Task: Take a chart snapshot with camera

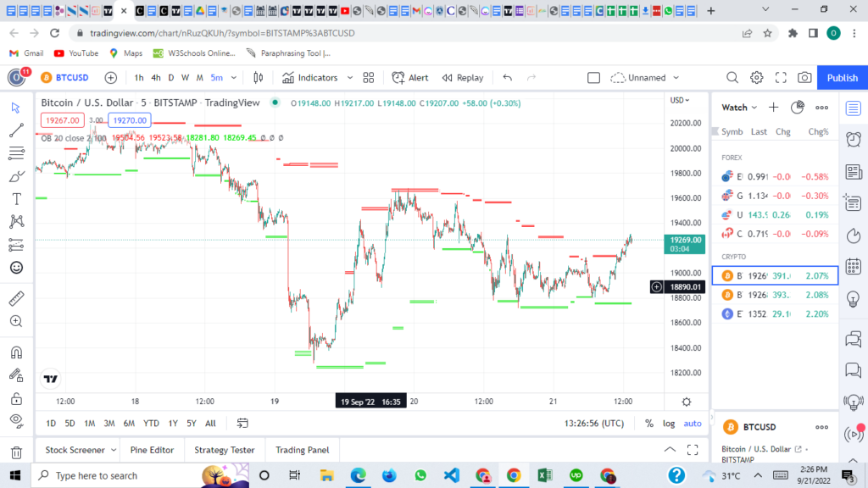Action: point(804,78)
